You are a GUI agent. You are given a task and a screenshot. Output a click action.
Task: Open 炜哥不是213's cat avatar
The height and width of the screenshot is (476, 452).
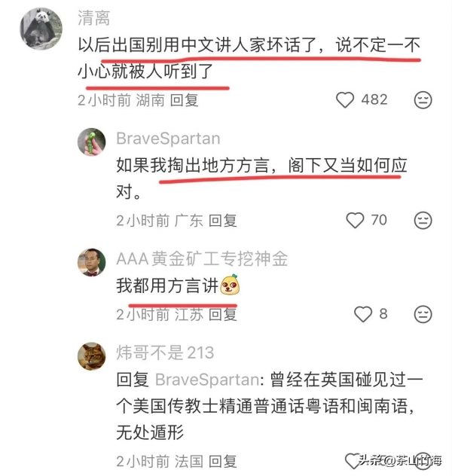tap(92, 357)
